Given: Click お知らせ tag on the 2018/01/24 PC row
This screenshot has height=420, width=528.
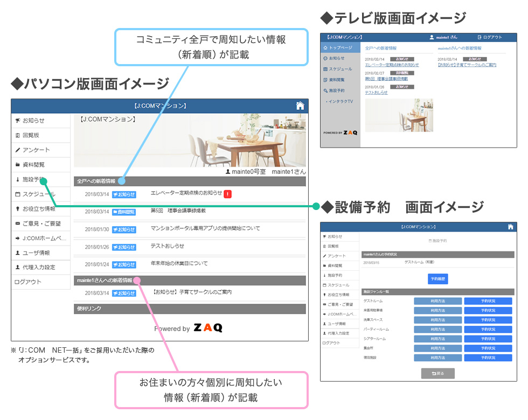Looking at the screenshot, I should pyautogui.click(x=124, y=265).
